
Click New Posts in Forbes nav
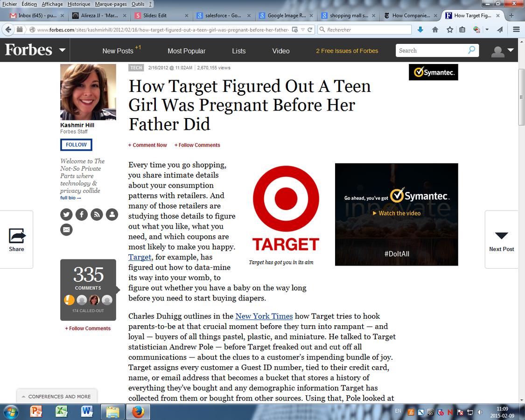(118, 51)
